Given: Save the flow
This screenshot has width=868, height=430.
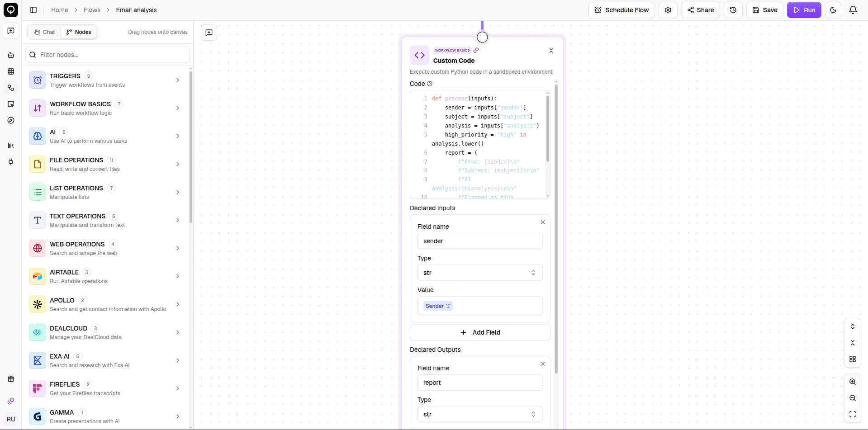Looking at the screenshot, I should pyautogui.click(x=765, y=10).
